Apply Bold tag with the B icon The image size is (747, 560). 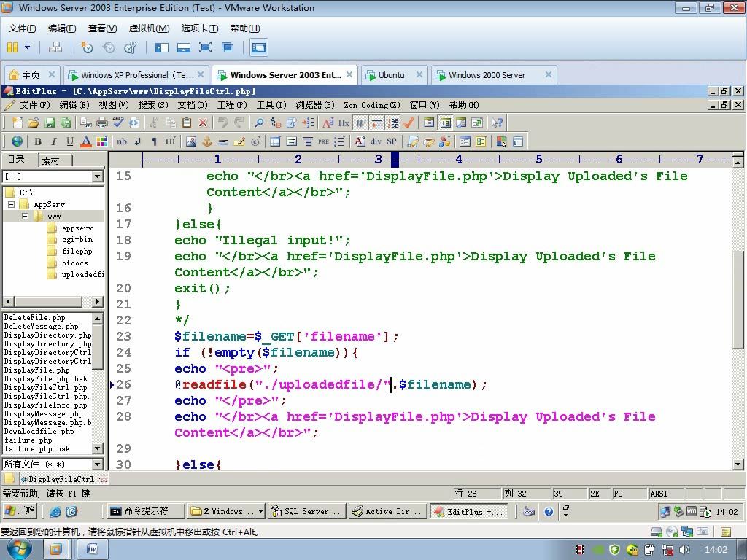[38, 141]
